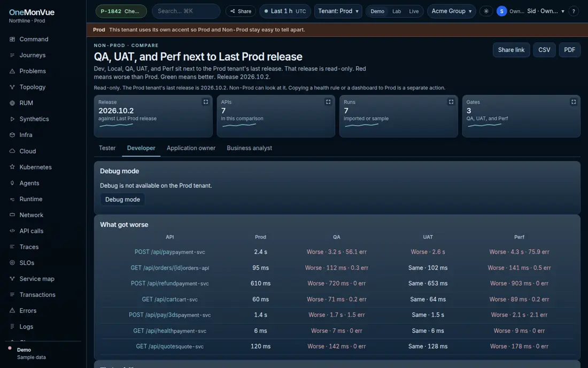Open the Errors triangle icon
The height and width of the screenshot is (368, 588).
(12, 311)
